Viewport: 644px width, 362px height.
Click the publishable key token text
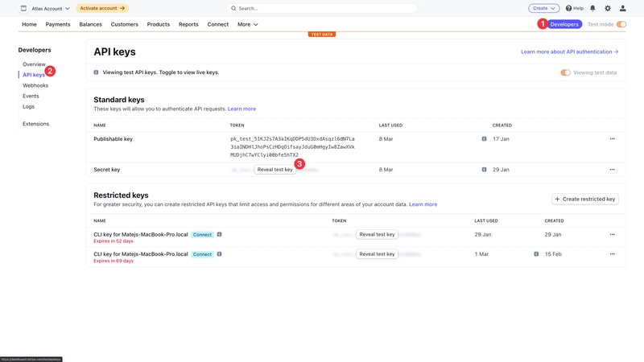pos(292,147)
